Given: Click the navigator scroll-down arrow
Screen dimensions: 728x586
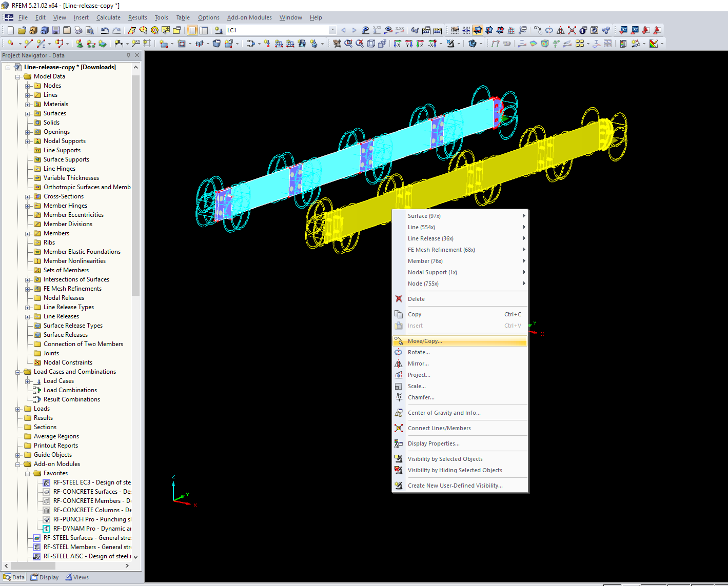Looking at the screenshot, I should pos(136,557).
